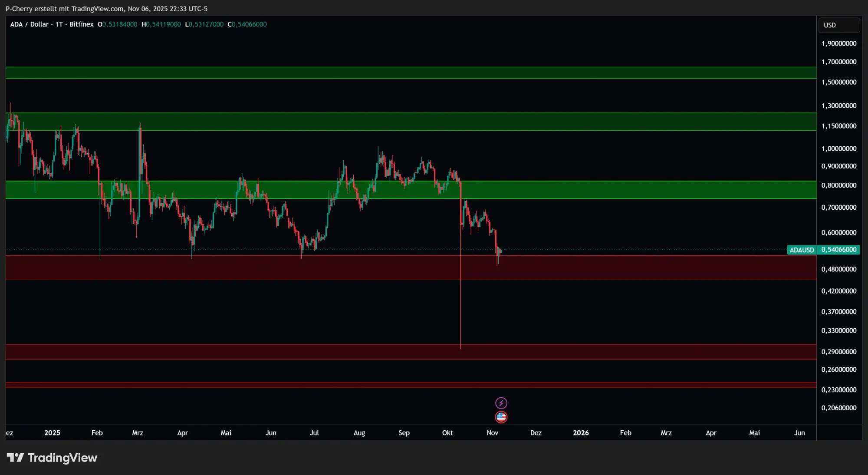Click the ADAUSD price label on the scale
Image resolution: width=868 pixels, height=475 pixels.
point(802,250)
